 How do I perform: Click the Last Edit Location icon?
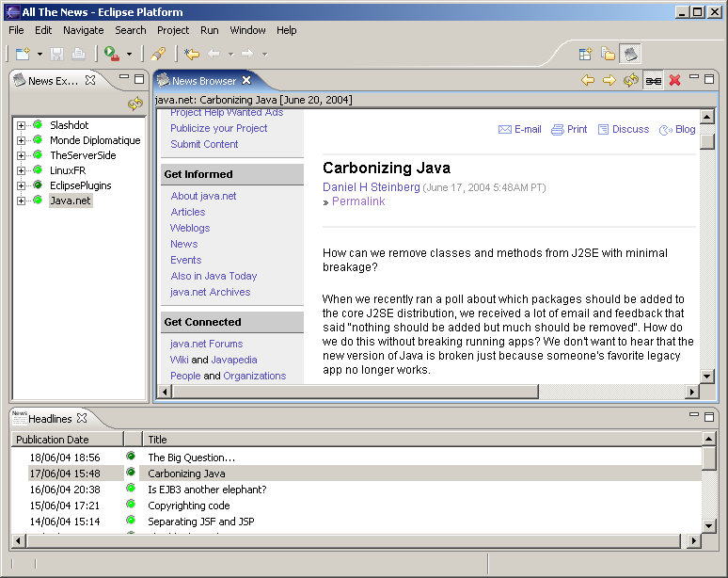pos(191,54)
